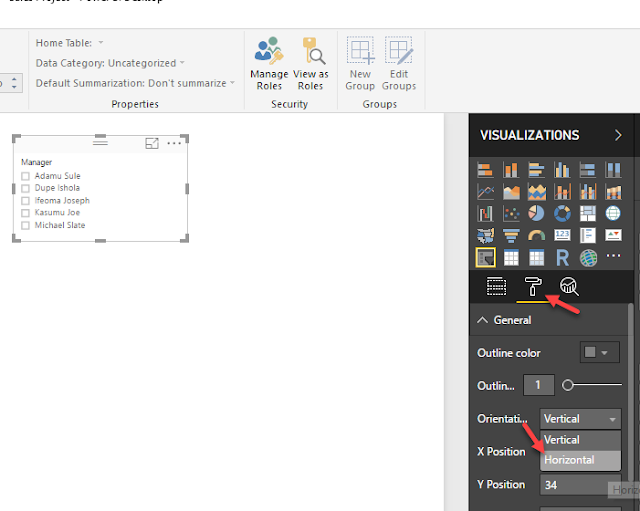Select the Matrix visual
640x511 pixels.
(x=536, y=258)
